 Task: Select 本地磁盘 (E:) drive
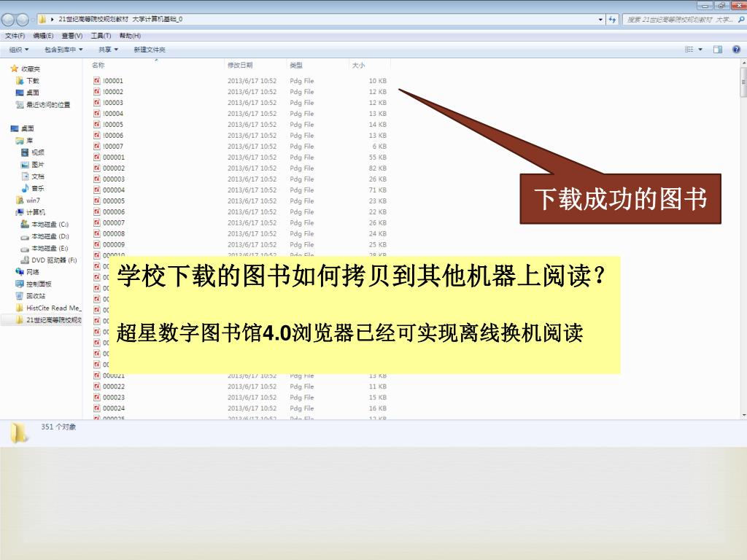pos(44,248)
